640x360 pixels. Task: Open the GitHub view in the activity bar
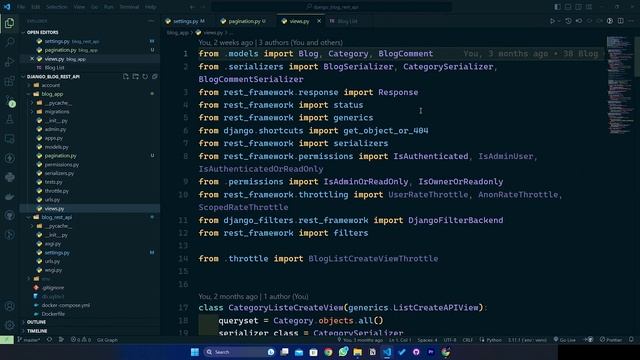(x=9, y=216)
